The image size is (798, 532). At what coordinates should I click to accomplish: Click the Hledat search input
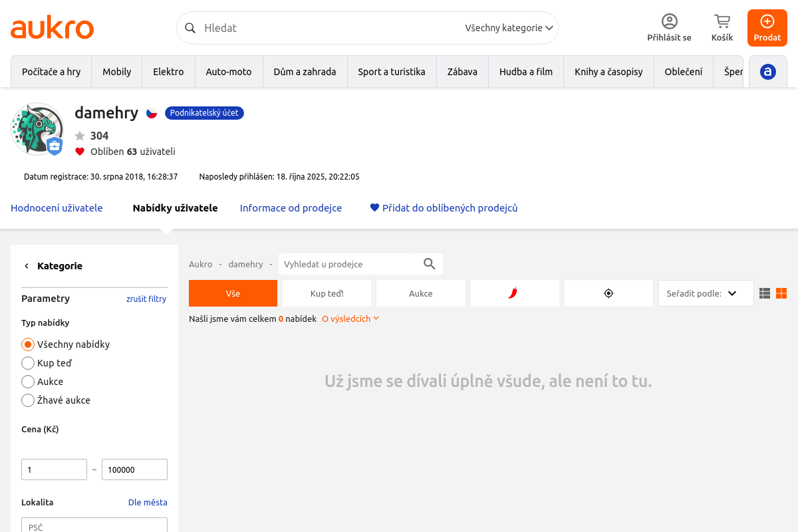coord(329,28)
